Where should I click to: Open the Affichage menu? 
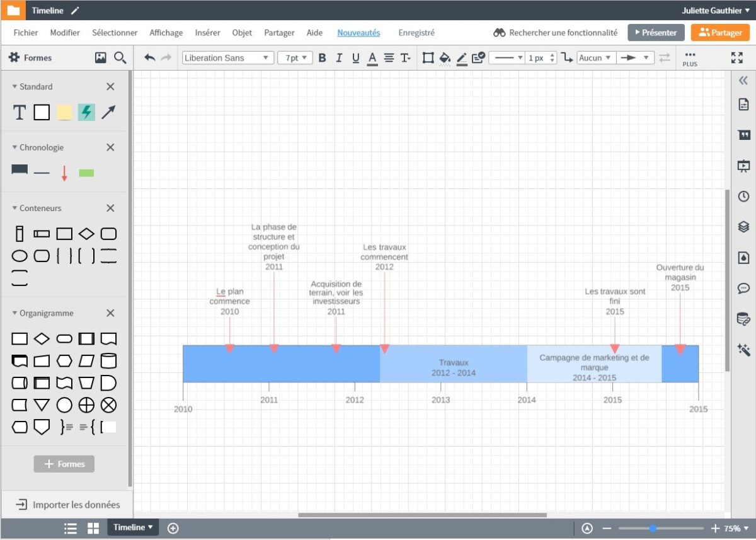coord(166,33)
